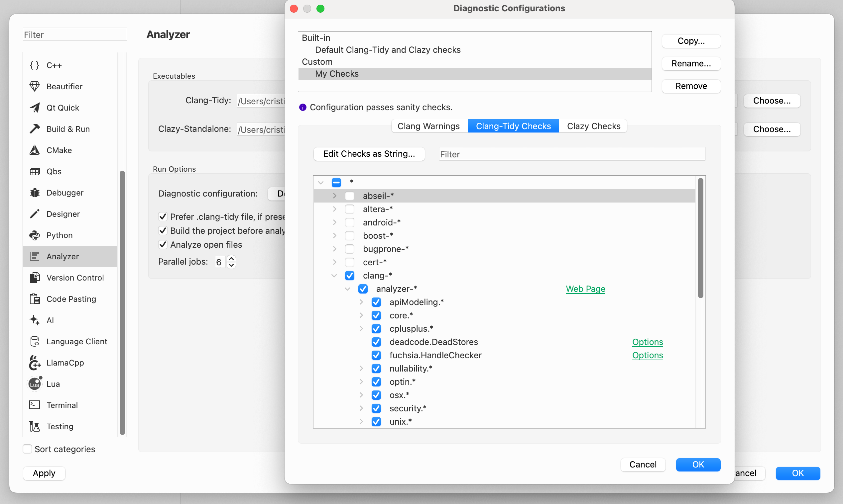Select the CMake settings icon
This screenshot has width=843, height=504.
35,150
